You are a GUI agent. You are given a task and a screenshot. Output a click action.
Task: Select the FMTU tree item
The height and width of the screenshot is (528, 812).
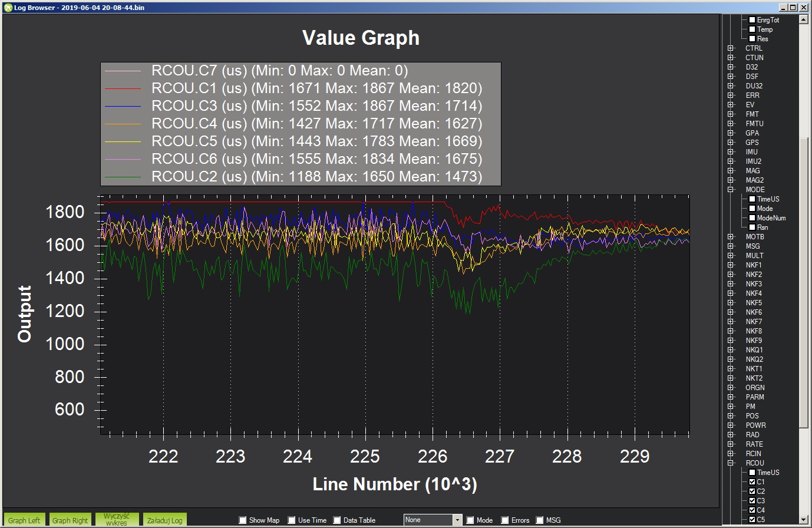(x=754, y=123)
